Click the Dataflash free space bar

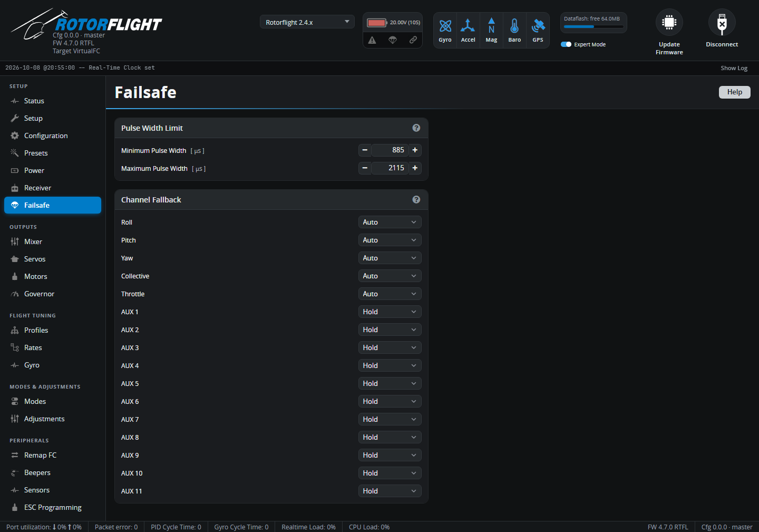tap(593, 26)
